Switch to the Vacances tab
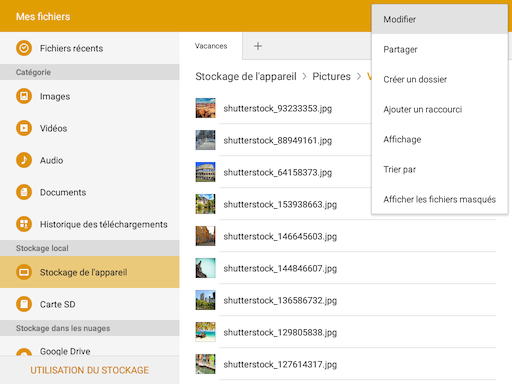The height and width of the screenshot is (384, 512). (x=211, y=46)
